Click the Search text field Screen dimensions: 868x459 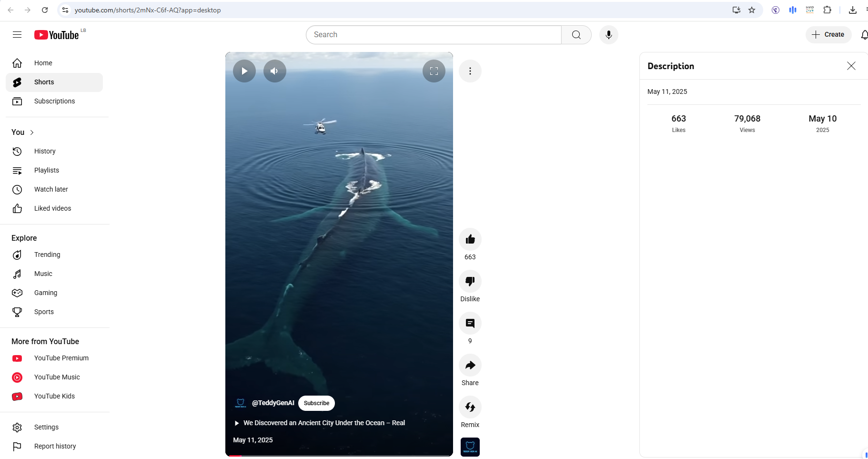coord(434,35)
